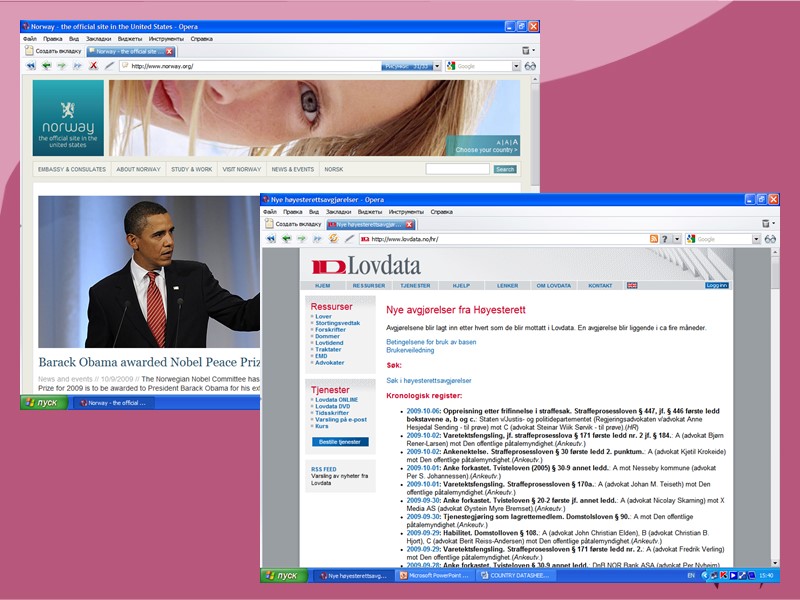The height and width of the screenshot is (600, 800).
Task: Open Файл menu in Norway window
Action: point(30,39)
